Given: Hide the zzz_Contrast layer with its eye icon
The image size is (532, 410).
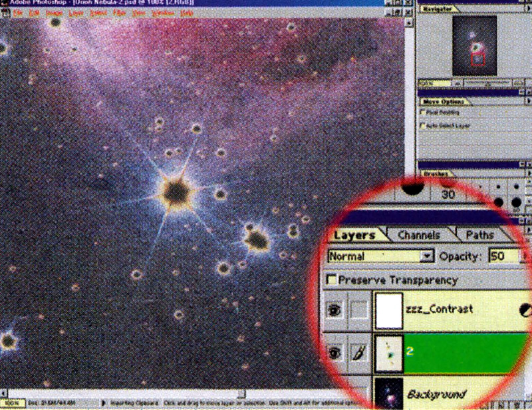Looking at the screenshot, I should [x=334, y=309].
